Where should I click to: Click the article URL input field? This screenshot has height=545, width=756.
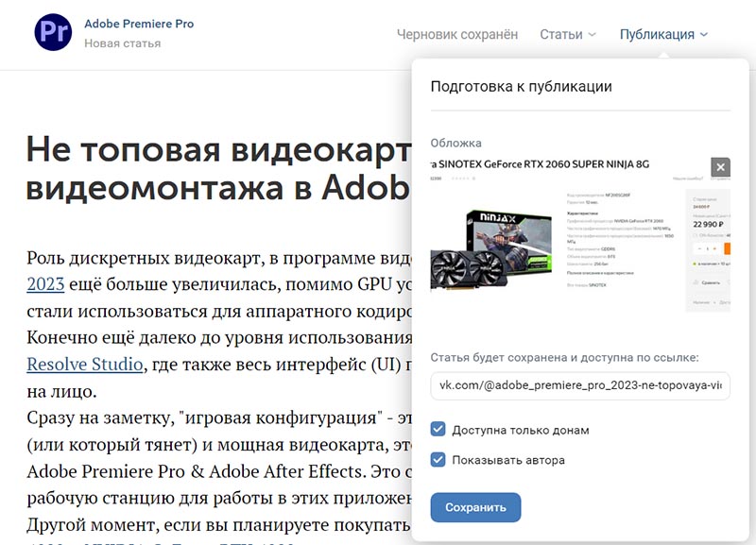tap(580, 385)
